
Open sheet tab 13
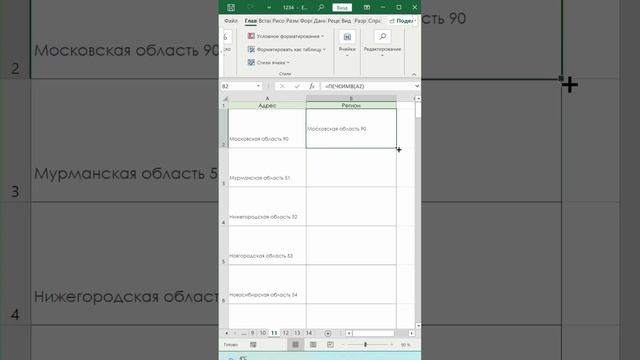click(297, 333)
